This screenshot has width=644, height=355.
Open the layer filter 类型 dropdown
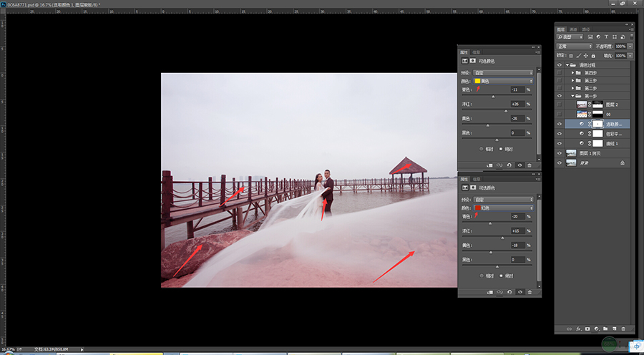[570, 37]
